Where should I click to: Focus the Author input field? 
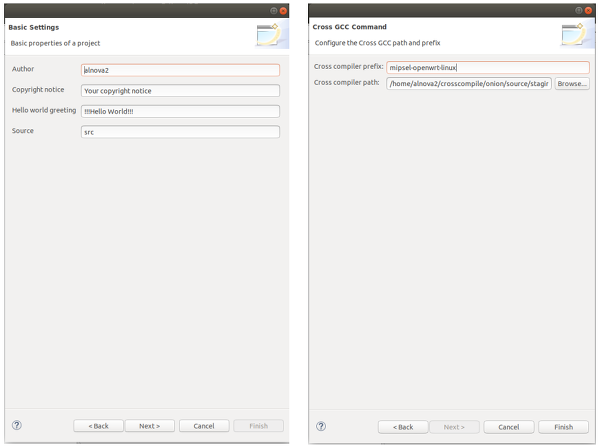click(x=180, y=70)
